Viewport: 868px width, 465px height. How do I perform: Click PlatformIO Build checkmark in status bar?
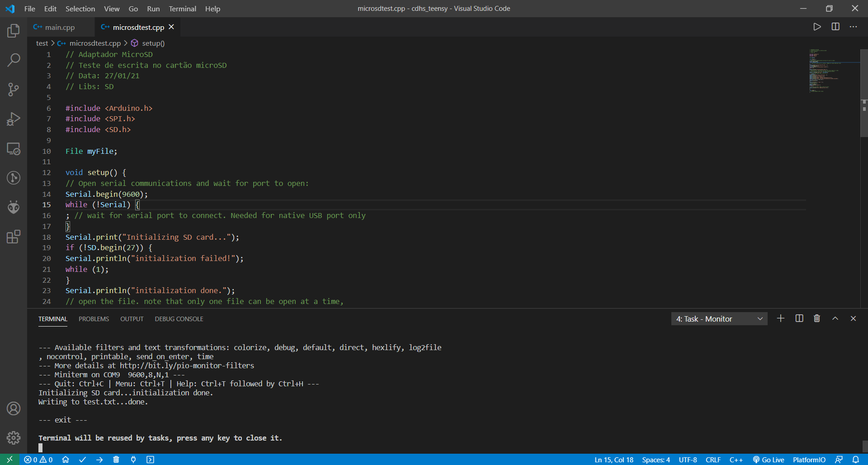(82, 460)
